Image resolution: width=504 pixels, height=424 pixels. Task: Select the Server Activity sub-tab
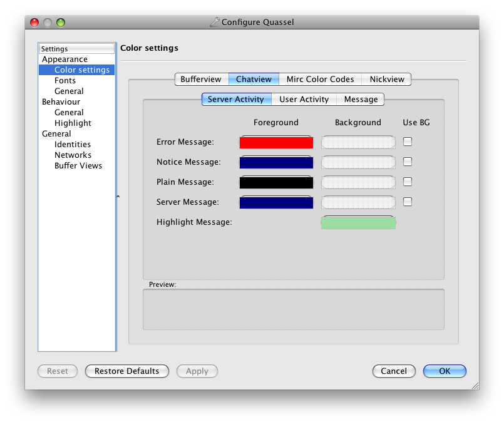[x=236, y=99]
